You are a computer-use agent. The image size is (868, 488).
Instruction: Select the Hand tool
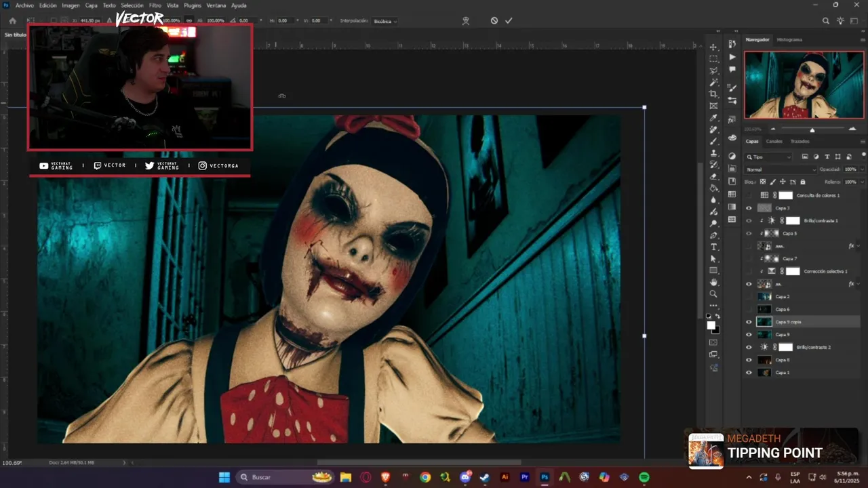pos(713,282)
